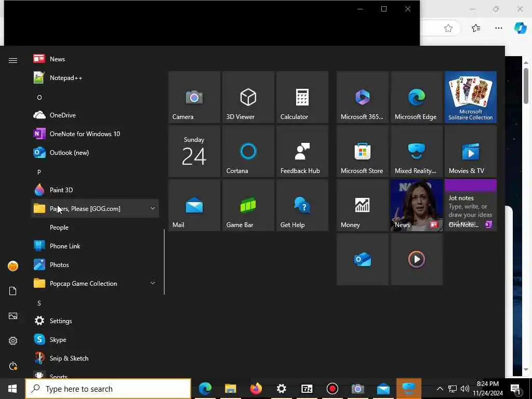The height and width of the screenshot is (399, 532).
Task: Open the OneNote Jot notes tile
Action: [471, 205]
